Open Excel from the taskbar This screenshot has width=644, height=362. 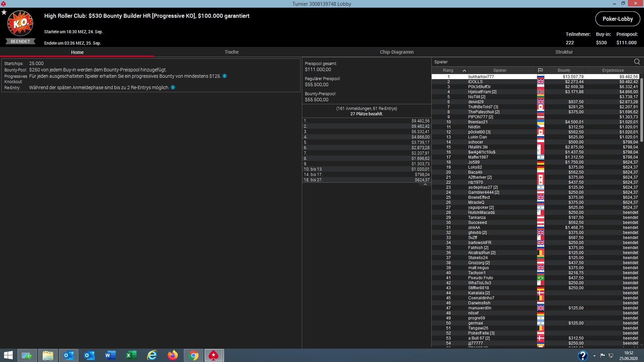[131, 355]
